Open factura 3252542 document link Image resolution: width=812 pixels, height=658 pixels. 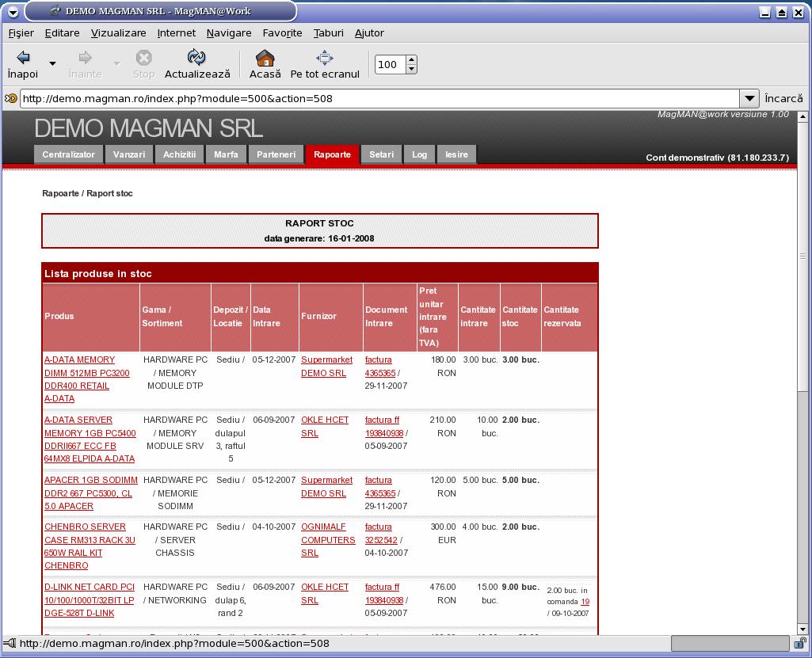click(380, 533)
